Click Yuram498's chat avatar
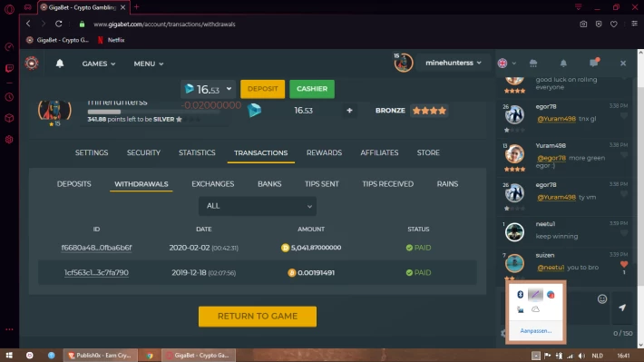 coord(514,154)
